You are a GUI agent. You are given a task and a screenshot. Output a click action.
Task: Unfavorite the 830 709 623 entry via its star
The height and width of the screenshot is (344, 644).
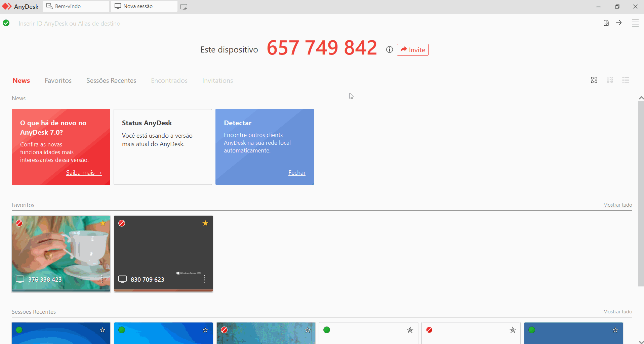[205, 223]
